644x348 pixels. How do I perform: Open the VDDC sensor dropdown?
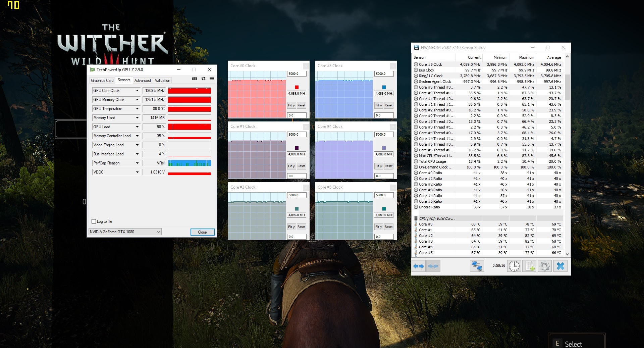click(x=137, y=172)
